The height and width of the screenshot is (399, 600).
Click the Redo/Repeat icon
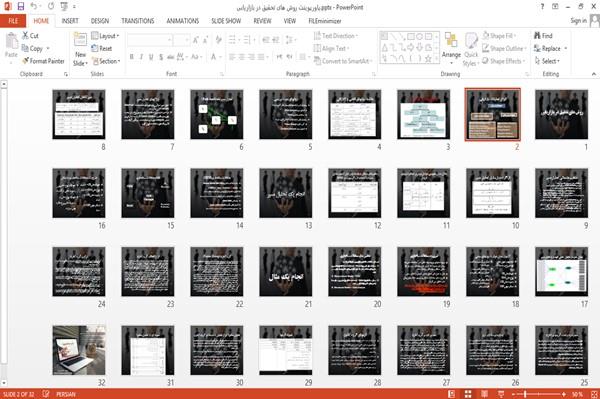(51, 7)
